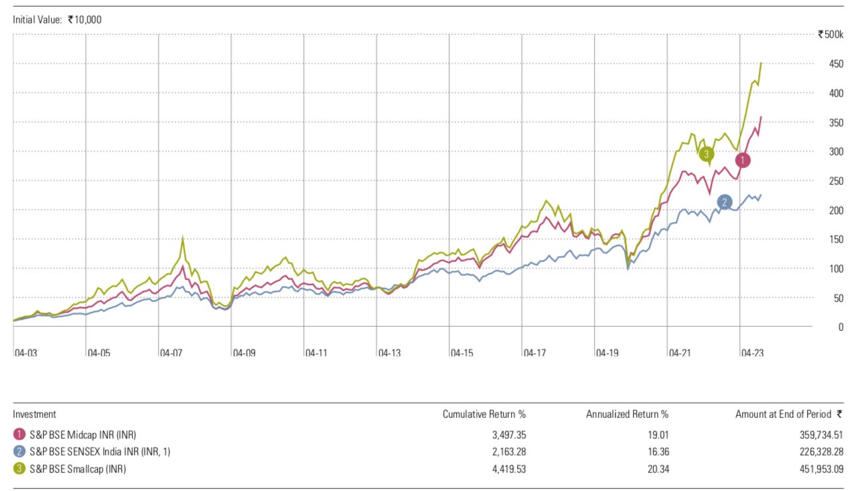The width and height of the screenshot is (868, 491).
Task: Click the 04-17 x-axis date label
Action: [x=534, y=352]
